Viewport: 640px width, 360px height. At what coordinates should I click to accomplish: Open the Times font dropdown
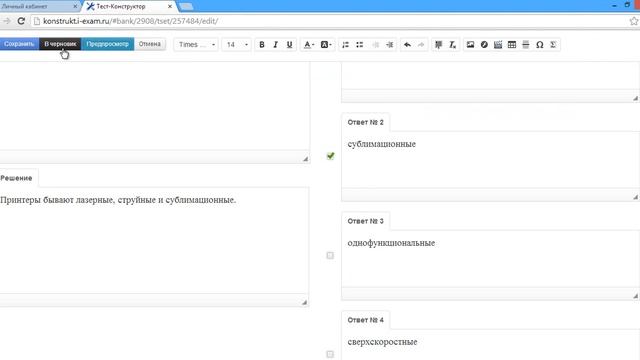click(196, 44)
